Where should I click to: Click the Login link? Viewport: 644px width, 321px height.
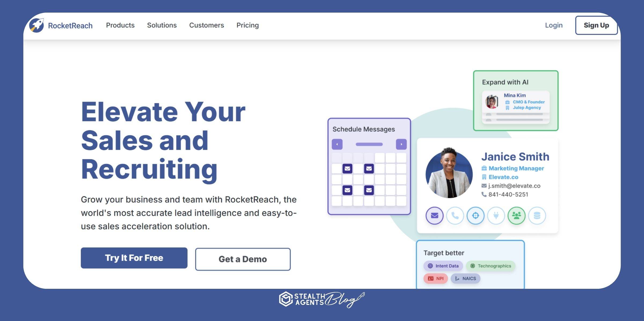[554, 25]
